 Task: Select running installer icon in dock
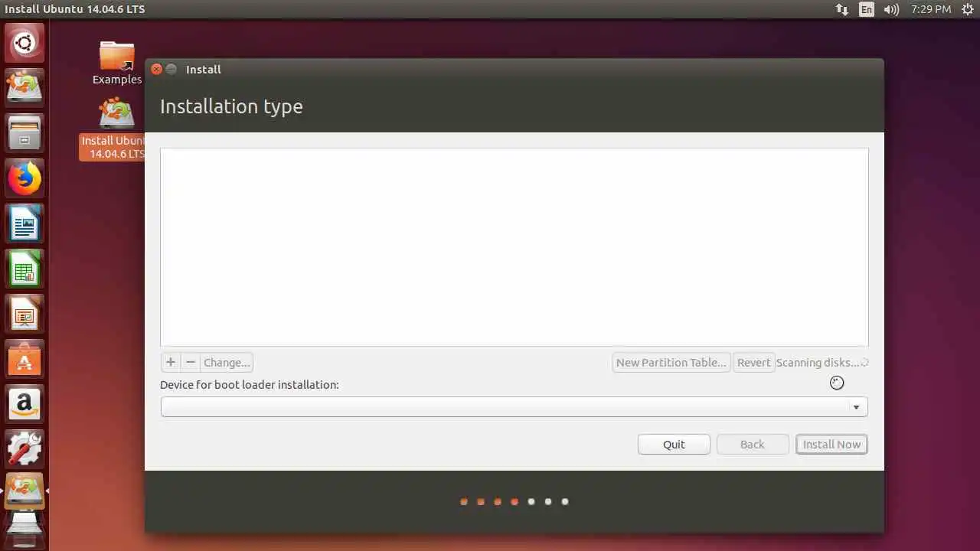pyautogui.click(x=24, y=491)
